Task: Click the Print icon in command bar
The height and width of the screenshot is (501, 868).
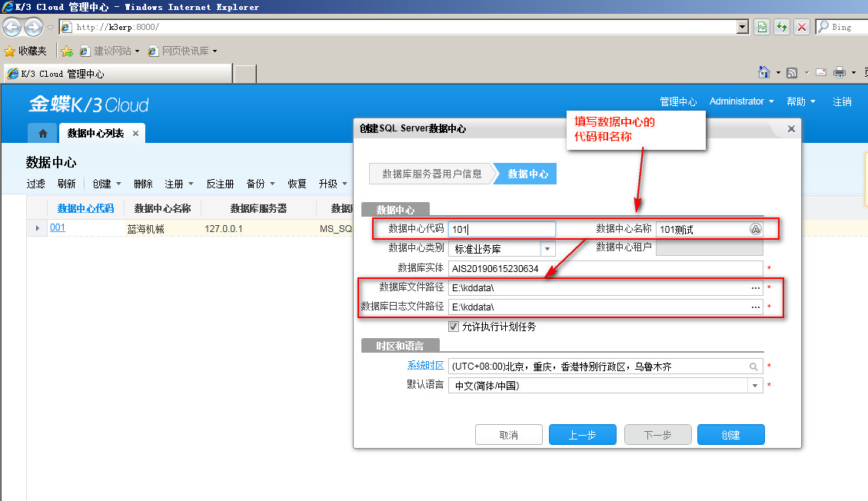Action: (840, 72)
